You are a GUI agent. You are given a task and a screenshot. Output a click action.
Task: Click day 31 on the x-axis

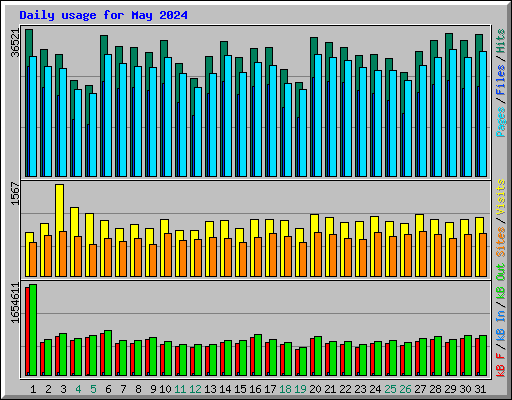(480, 389)
